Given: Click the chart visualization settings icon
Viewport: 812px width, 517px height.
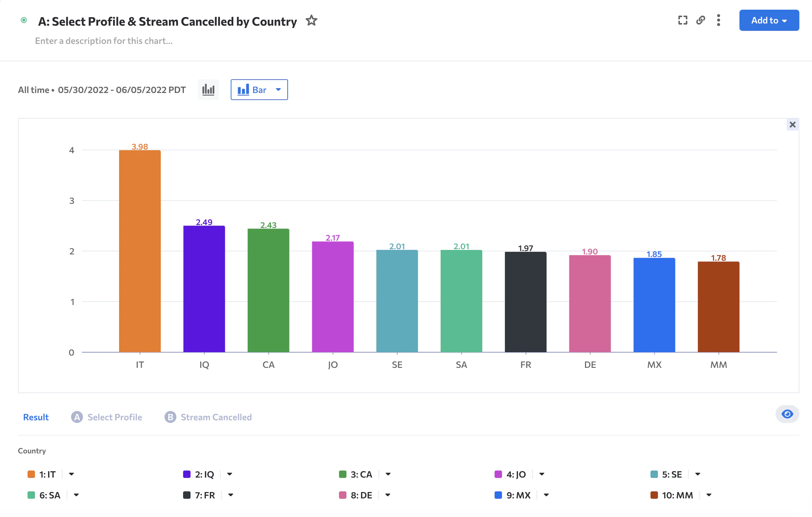Looking at the screenshot, I should [208, 90].
